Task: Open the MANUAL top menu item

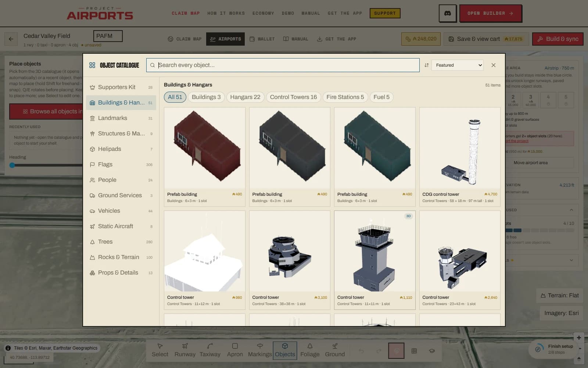Action: point(311,13)
